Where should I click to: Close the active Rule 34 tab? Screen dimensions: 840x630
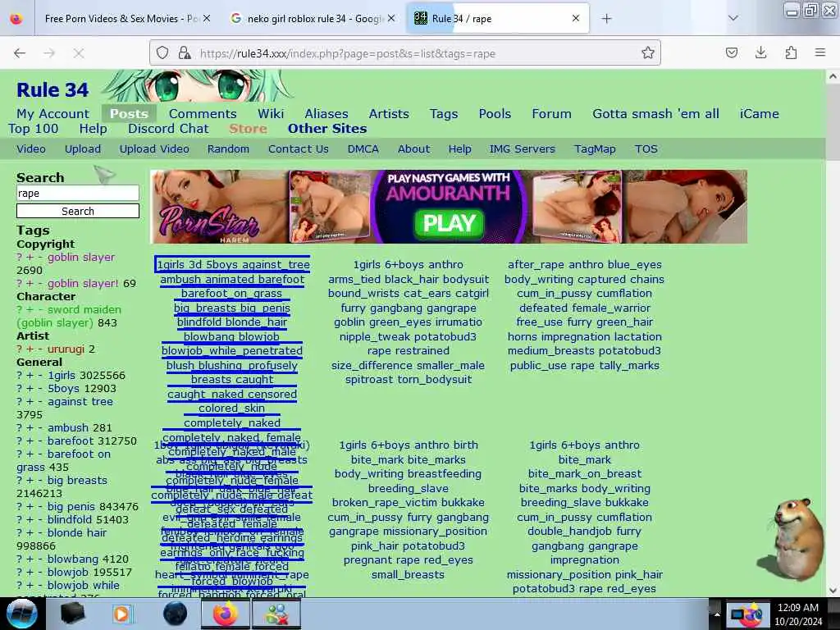(576, 18)
